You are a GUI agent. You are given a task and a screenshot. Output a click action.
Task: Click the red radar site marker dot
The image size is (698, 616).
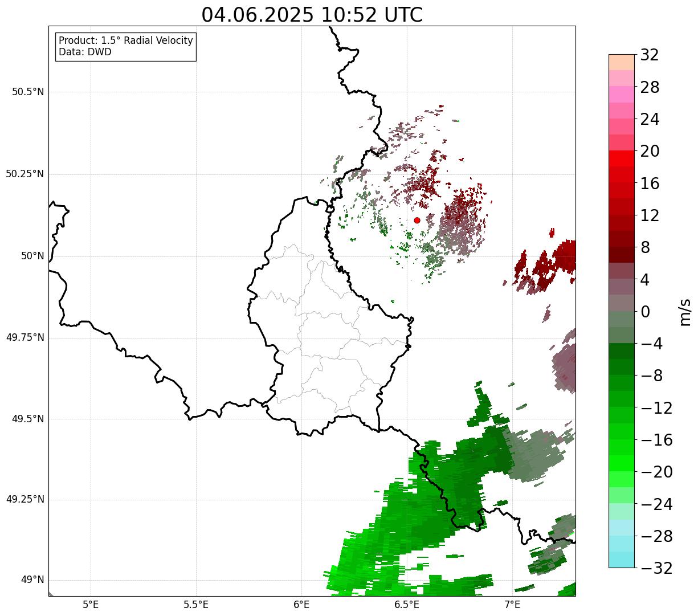point(417,220)
